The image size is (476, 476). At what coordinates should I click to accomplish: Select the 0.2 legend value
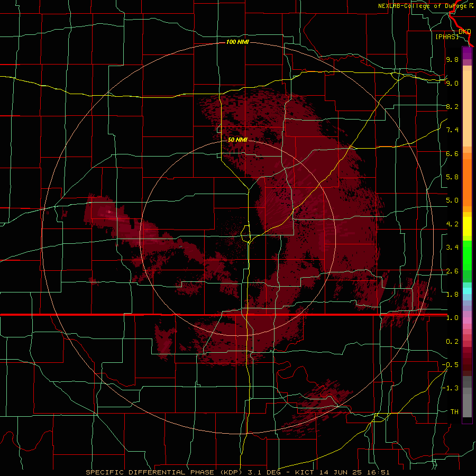[452, 342]
